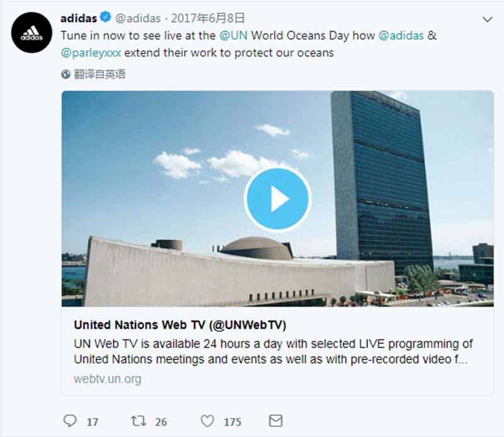The image size is (504, 437).
Task: Open the adidas display name
Action: click(x=79, y=18)
